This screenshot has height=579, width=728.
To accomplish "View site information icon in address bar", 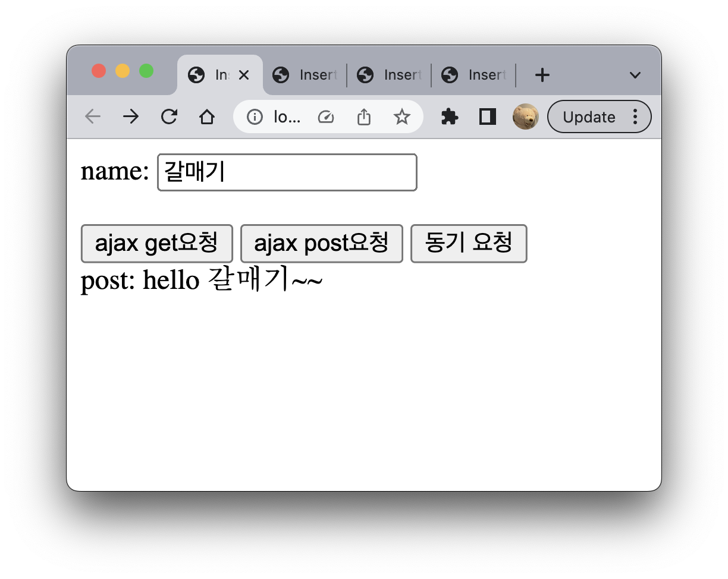I will click(255, 117).
